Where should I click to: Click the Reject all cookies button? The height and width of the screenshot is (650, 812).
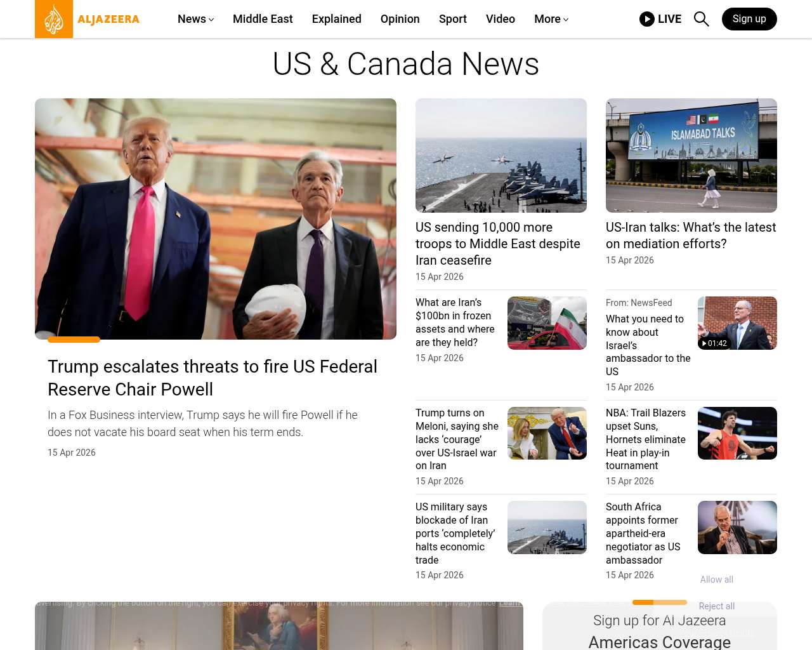716,606
